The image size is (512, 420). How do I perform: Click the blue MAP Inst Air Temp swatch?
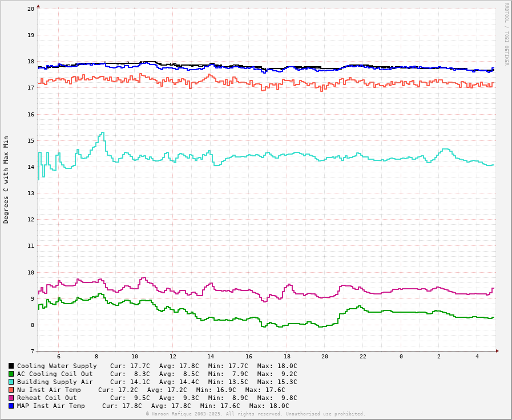coord(11,406)
